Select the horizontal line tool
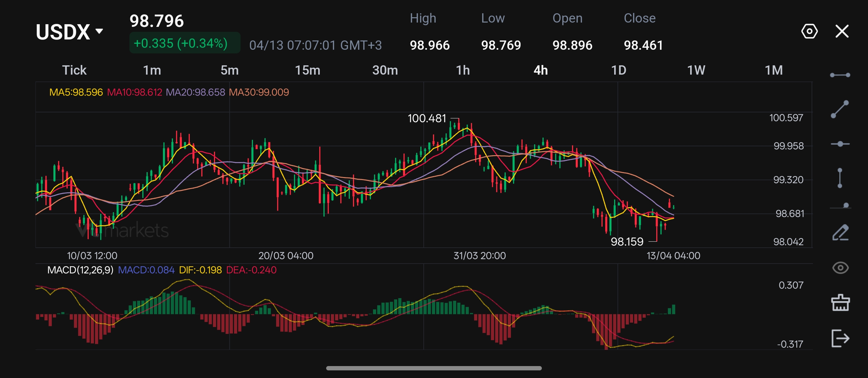Image resolution: width=868 pixels, height=378 pixels. [840, 144]
